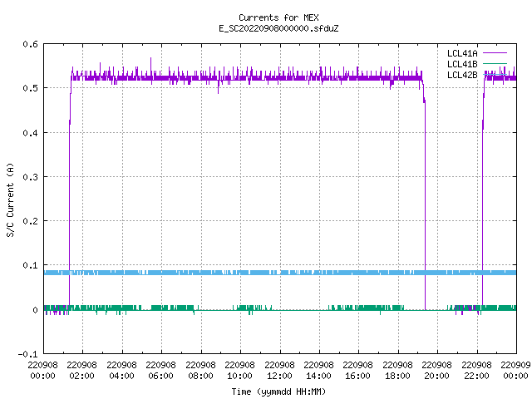Click the purple LCL41A rising edge after 01:00
532x399 pixels.
coord(70,204)
